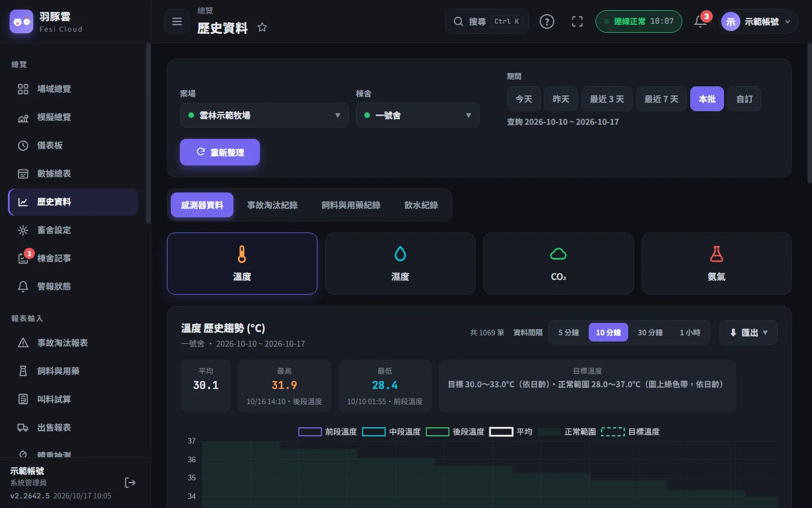Open 數據總表 from the sidebar
This screenshot has width=812, height=508.
[x=73, y=174]
